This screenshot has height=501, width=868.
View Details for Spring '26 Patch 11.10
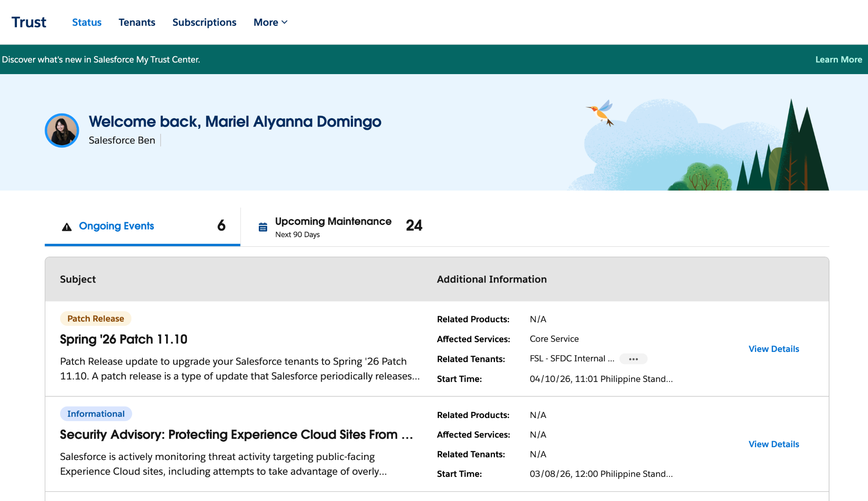point(773,349)
